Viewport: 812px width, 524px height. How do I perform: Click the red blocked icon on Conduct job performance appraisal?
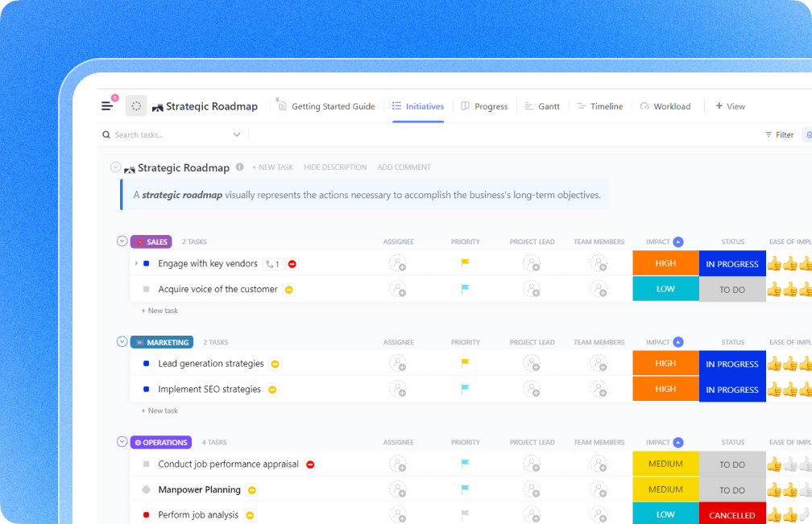pos(311,464)
